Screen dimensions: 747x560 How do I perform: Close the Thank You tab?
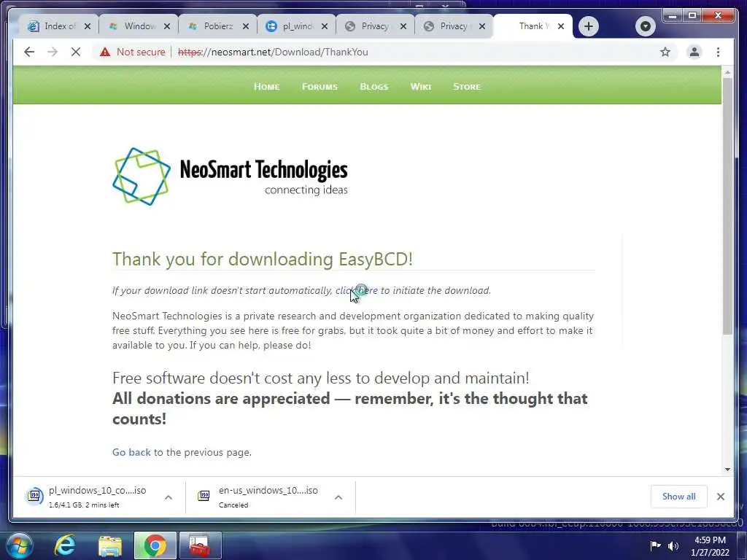pyautogui.click(x=561, y=26)
